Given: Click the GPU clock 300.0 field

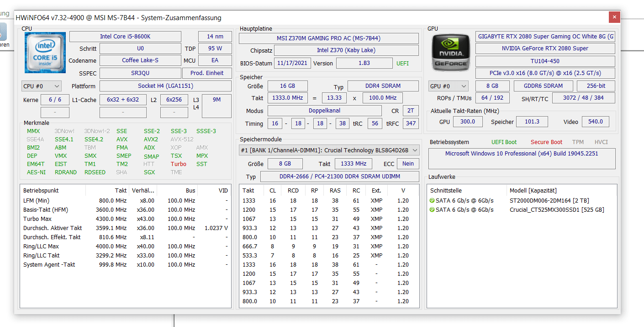Looking at the screenshot, I should pyautogui.click(x=467, y=122).
